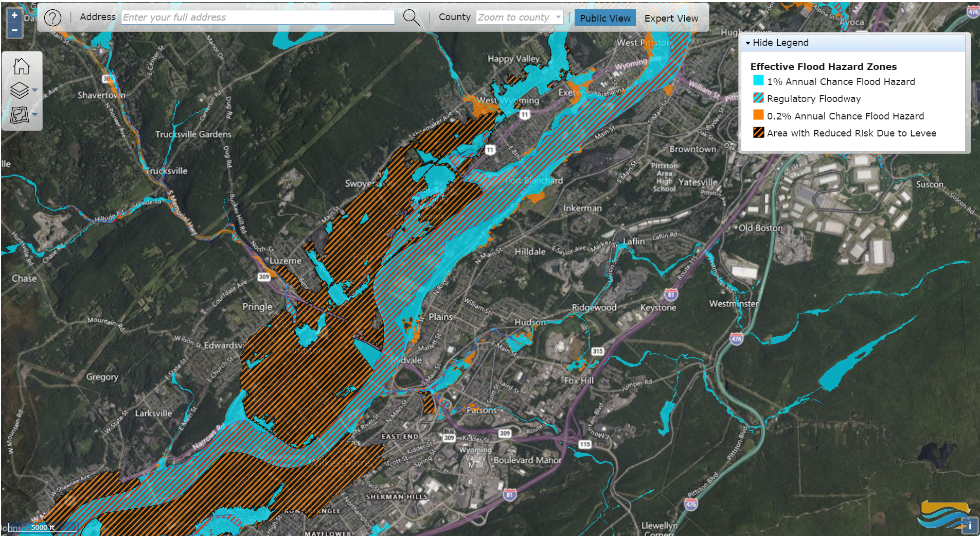
Task: Select the home extent icon
Action: [22, 65]
